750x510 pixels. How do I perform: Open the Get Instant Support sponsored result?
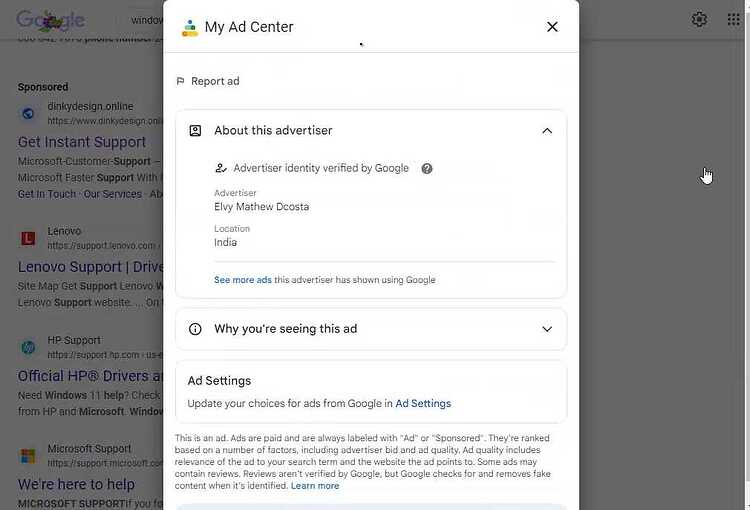coord(82,142)
